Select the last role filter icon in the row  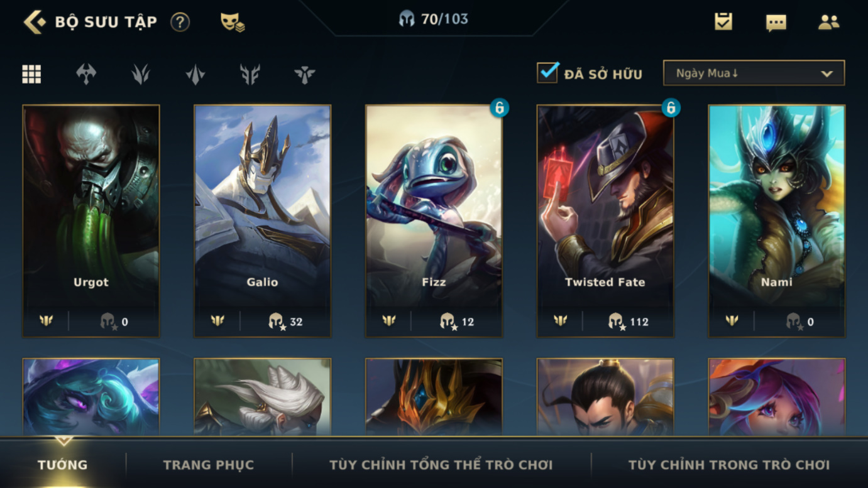point(305,74)
